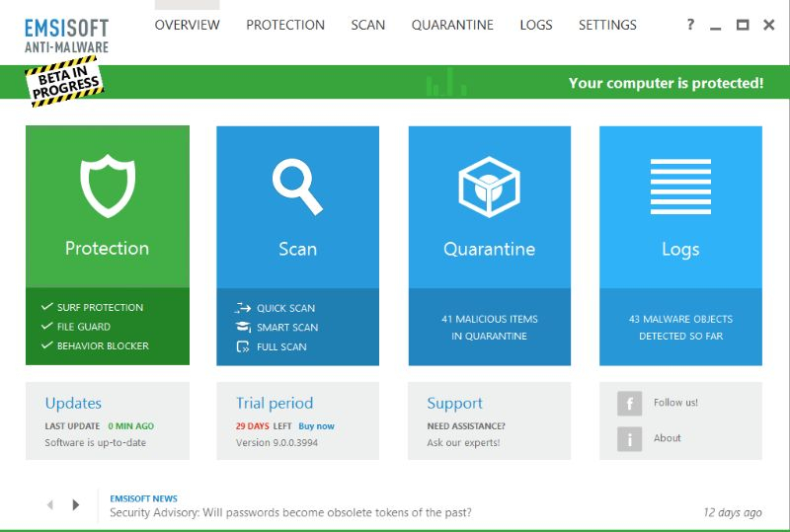
Task: Click the Quarantine box icon
Action: tap(489, 187)
